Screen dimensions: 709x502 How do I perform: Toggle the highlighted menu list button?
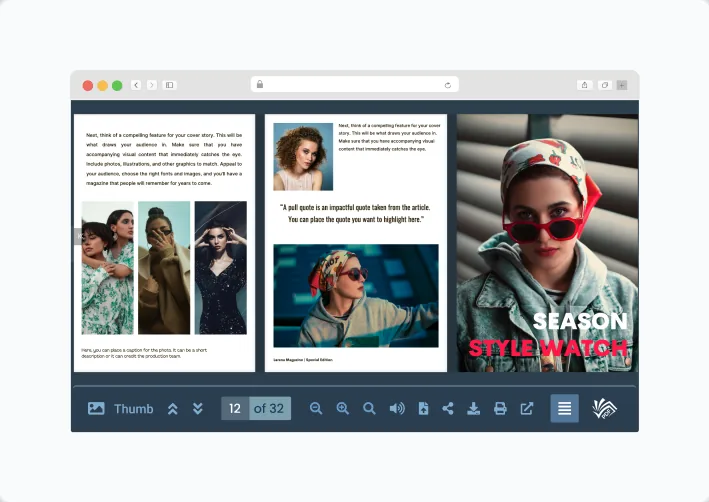(x=564, y=408)
